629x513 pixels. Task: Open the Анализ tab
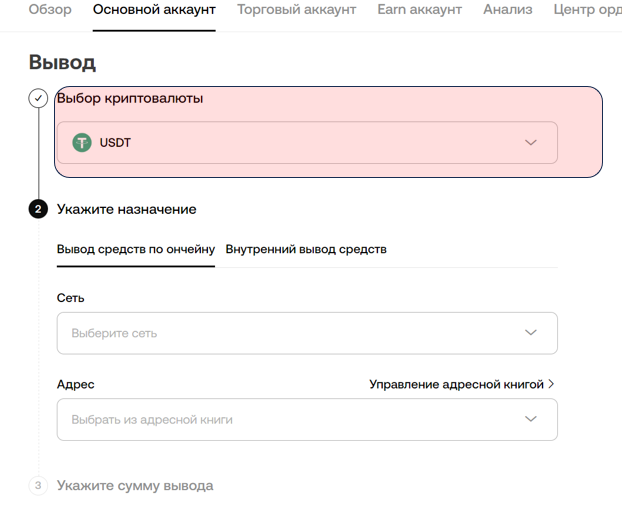[x=507, y=10]
